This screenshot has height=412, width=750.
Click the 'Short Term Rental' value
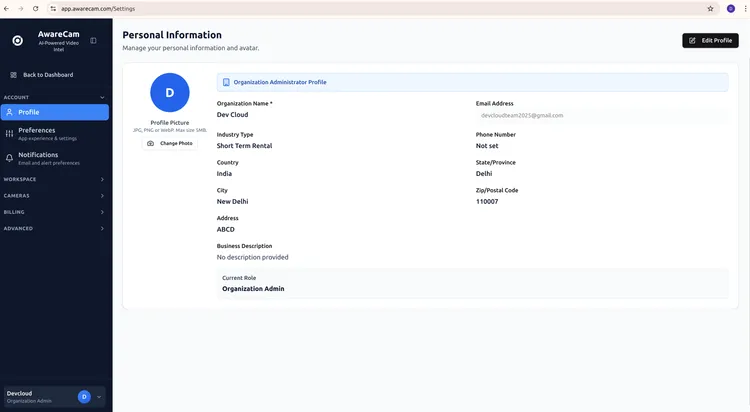(244, 146)
